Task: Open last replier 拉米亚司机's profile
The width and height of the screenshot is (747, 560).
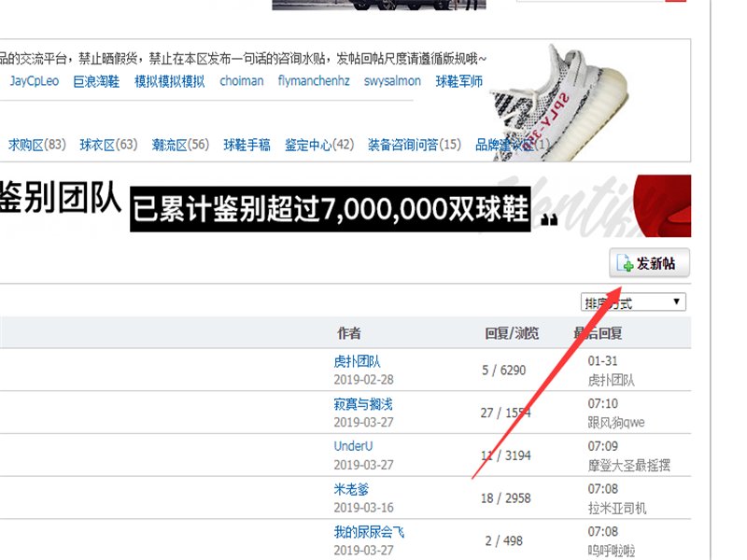Action: click(x=617, y=509)
